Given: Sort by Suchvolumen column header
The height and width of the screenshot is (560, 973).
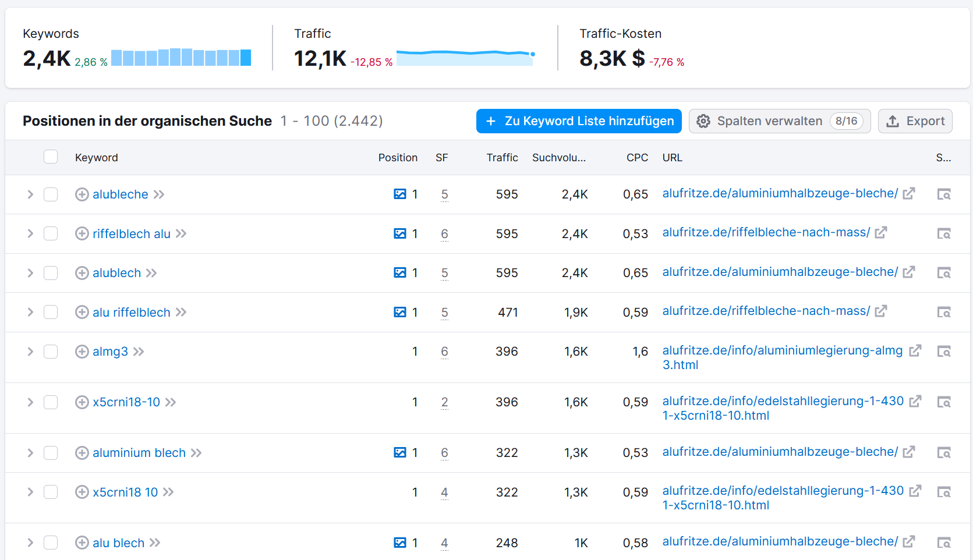Looking at the screenshot, I should pos(559,158).
